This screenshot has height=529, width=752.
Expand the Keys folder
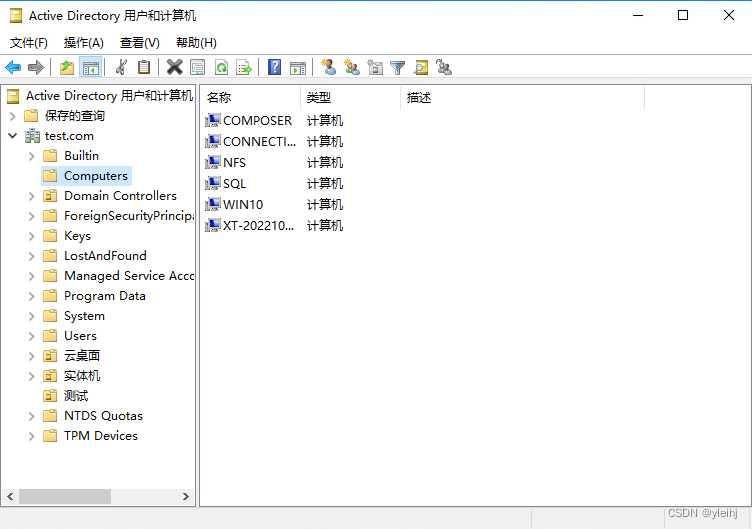click(32, 236)
